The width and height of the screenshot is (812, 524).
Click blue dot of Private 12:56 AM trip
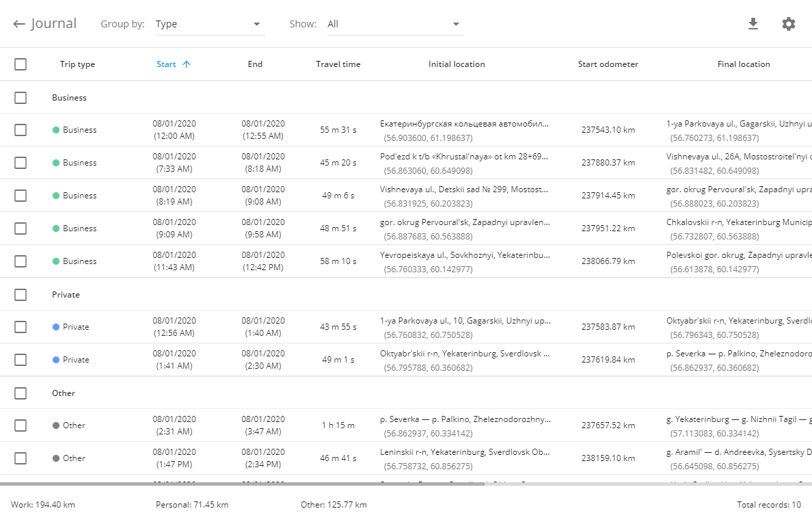56,327
